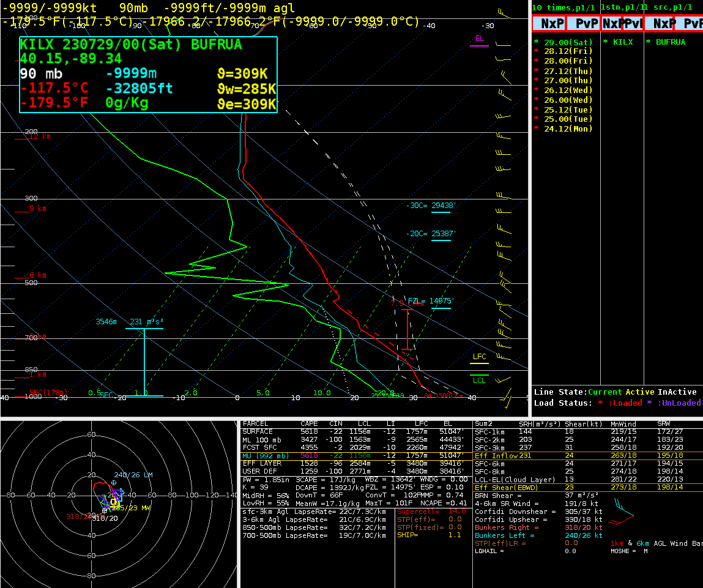Select the 25.00(Tue) sounding time

(x=568, y=119)
